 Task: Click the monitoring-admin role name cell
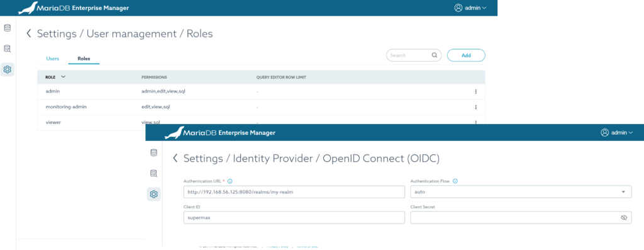[65, 107]
